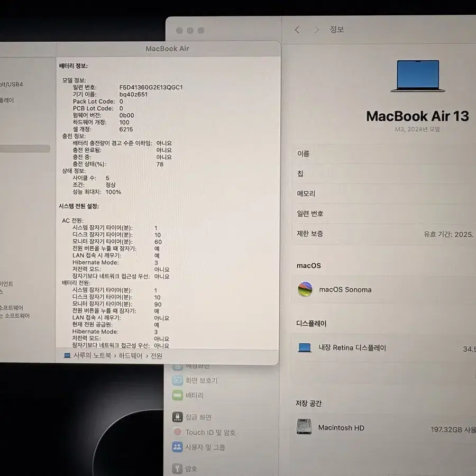Click the M3, 2024년 모델 subtitle
The height and width of the screenshot is (476, 476).
pos(417,130)
